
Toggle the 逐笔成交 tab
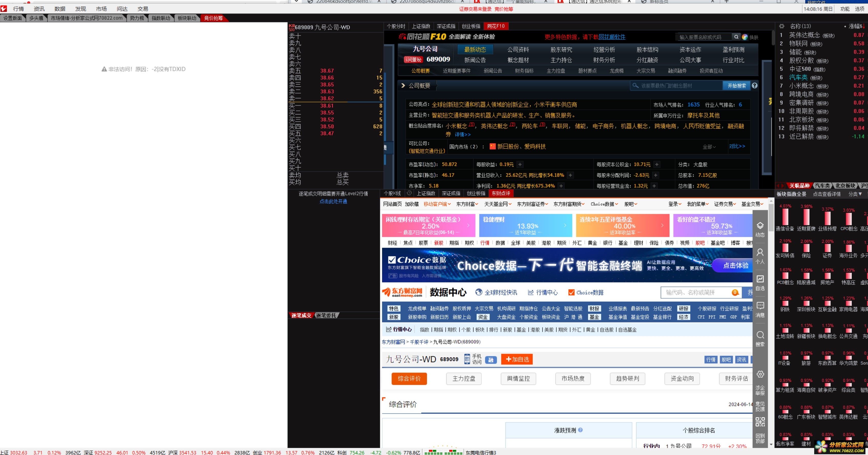click(x=301, y=315)
